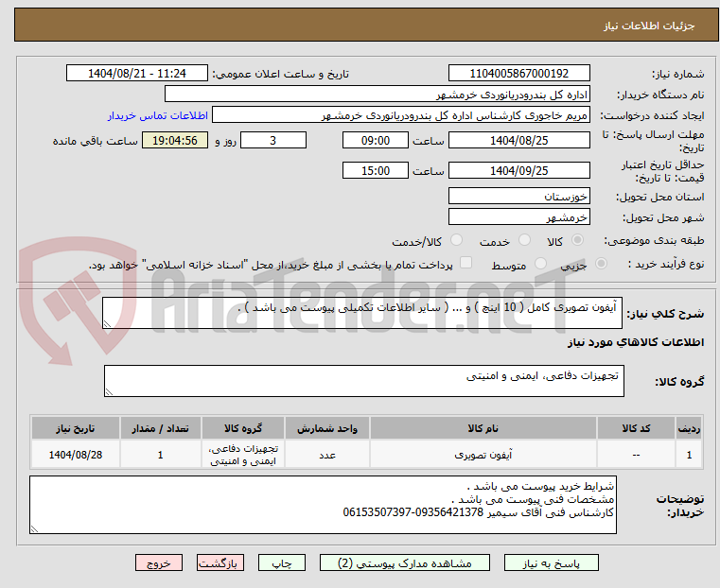Click the ایجاد کننده درخواست field
This screenshot has width=720, height=588.
[x=401, y=115]
